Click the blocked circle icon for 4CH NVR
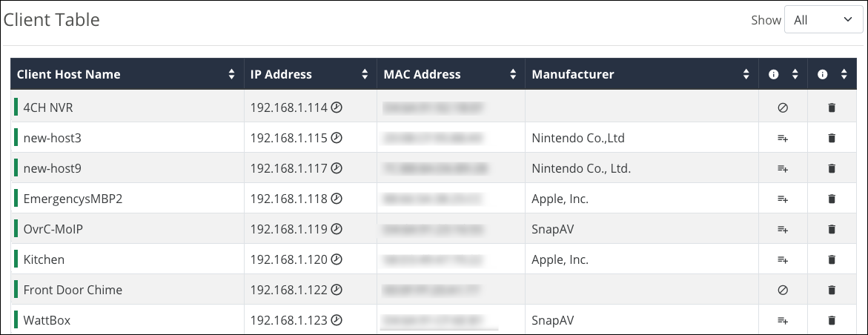 (783, 108)
